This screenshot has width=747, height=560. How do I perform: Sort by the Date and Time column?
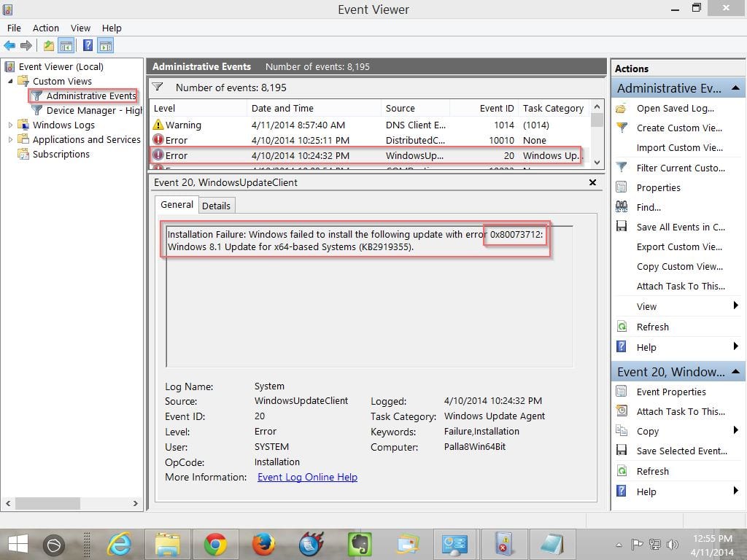pyautogui.click(x=314, y=108)
